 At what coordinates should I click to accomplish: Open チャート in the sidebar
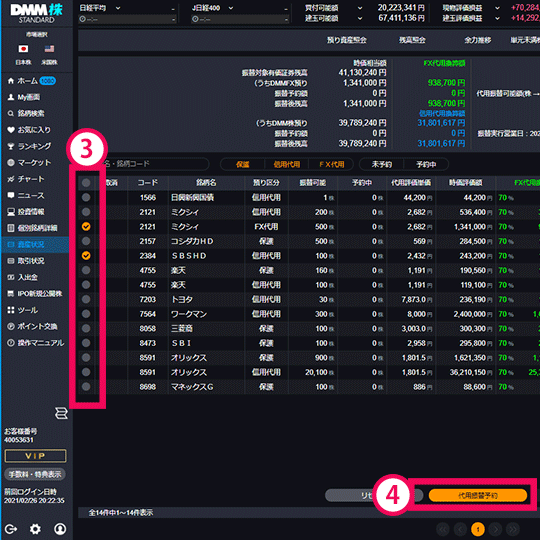pos(26,179)
